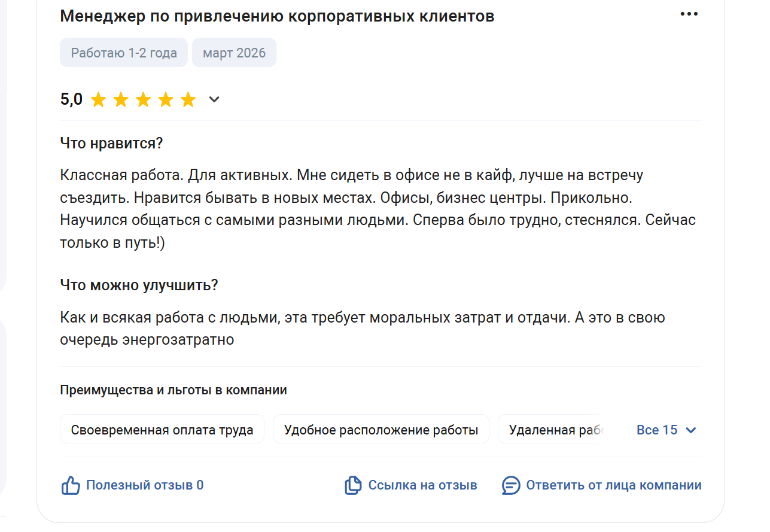This screenshot has height=532, width=770.
Task: Click the thumbs-up helpful review icon
Action: (x=71, y=485)
